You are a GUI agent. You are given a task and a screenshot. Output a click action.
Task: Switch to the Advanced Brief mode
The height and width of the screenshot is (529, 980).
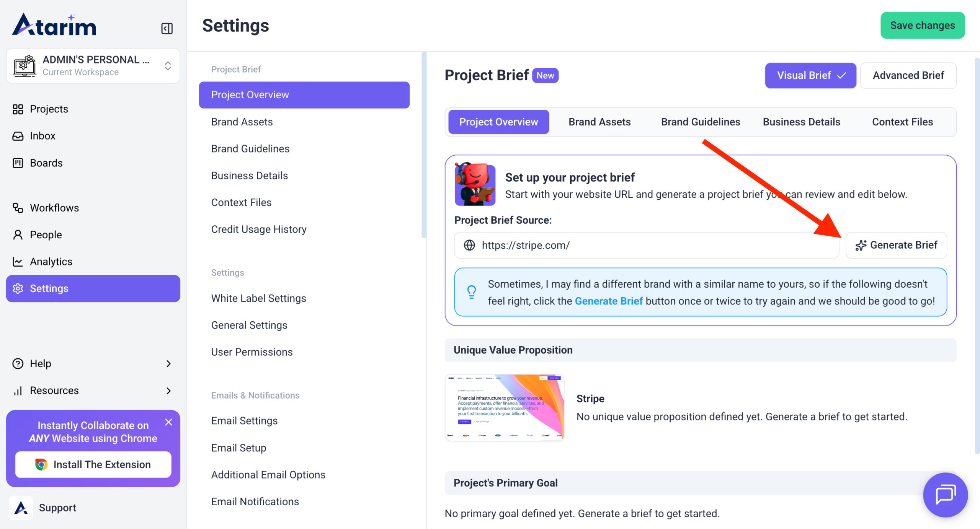908,75
